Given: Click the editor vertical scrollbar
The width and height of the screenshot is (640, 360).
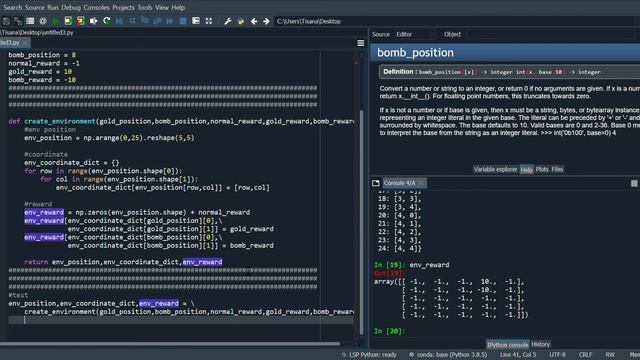Looking at the screenshot, I should (x=361, y=222).
